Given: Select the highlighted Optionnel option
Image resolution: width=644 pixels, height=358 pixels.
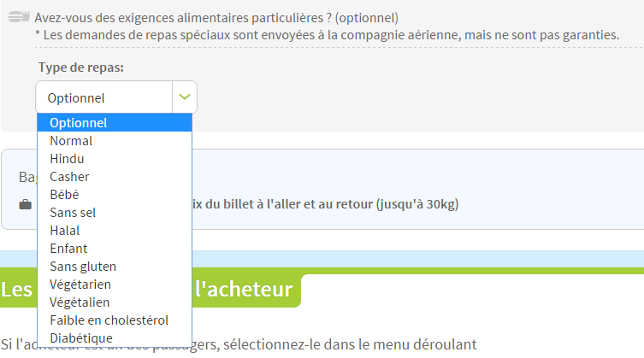Looking at the screenshot, I should [x=115, y=123].
